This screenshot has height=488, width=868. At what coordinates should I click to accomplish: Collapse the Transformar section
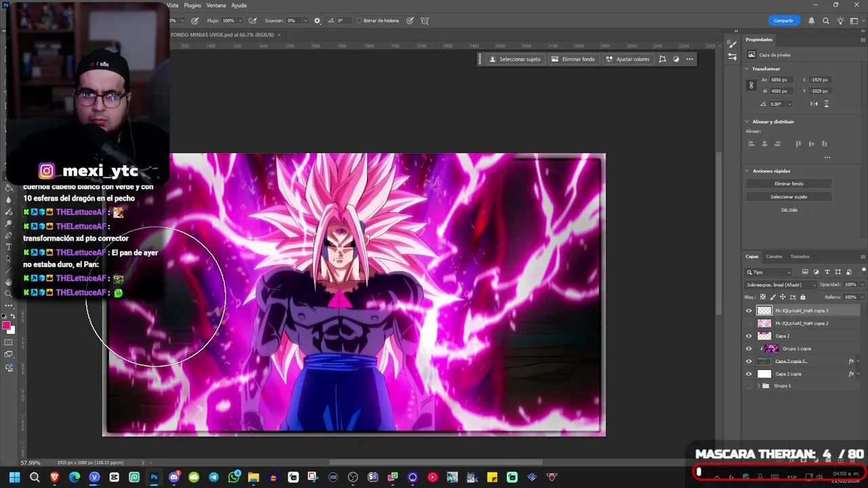click(x=747, y=69)
